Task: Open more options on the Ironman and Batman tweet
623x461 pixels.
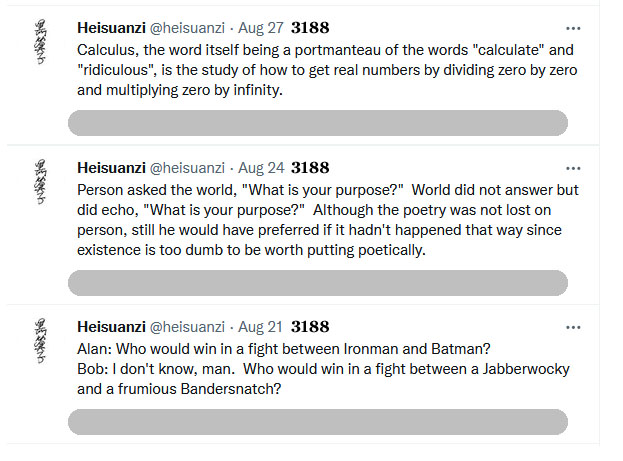Action: (573, 327)
